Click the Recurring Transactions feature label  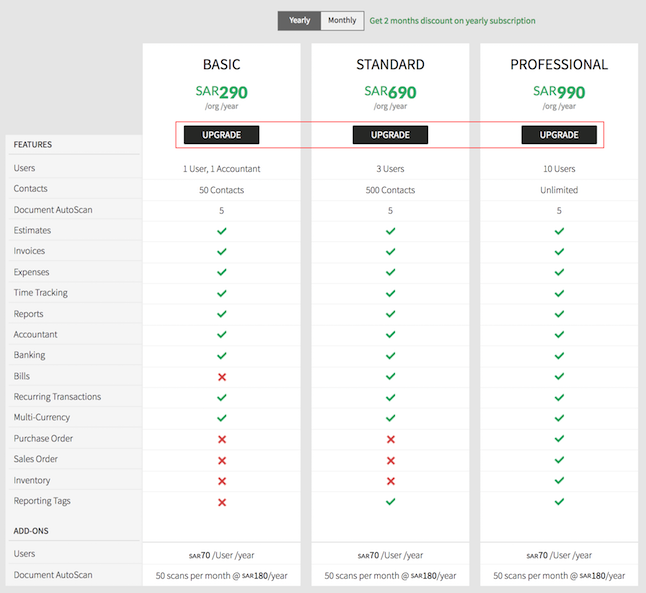(57, 396)
